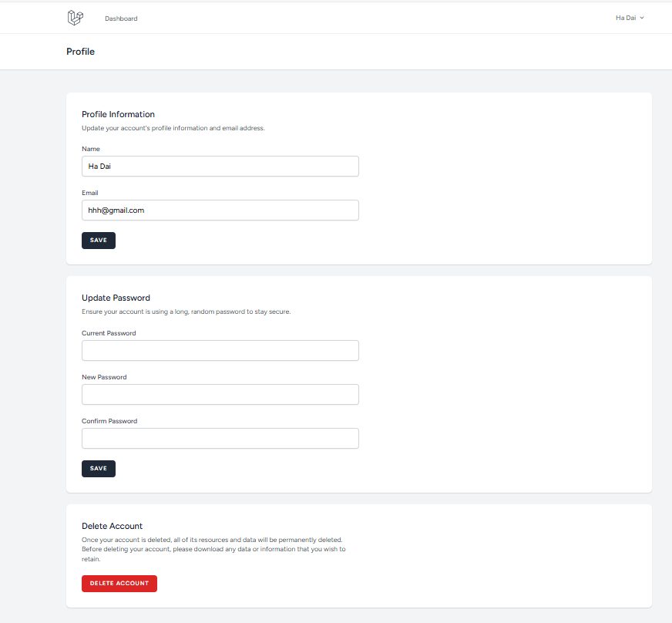Click the Profile page heading
Viewport: 672px width, 623px height.
coord(81,52)
